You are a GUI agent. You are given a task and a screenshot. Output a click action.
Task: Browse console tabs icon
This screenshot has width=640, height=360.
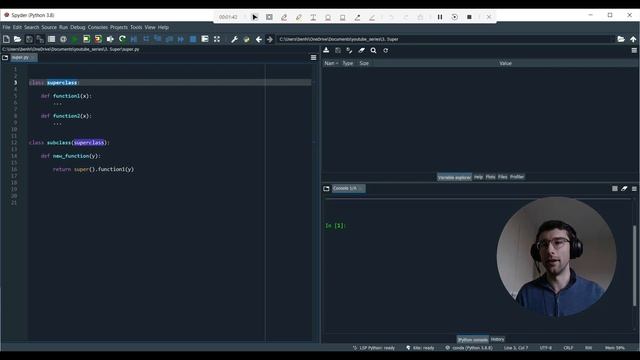coord(326,189)
